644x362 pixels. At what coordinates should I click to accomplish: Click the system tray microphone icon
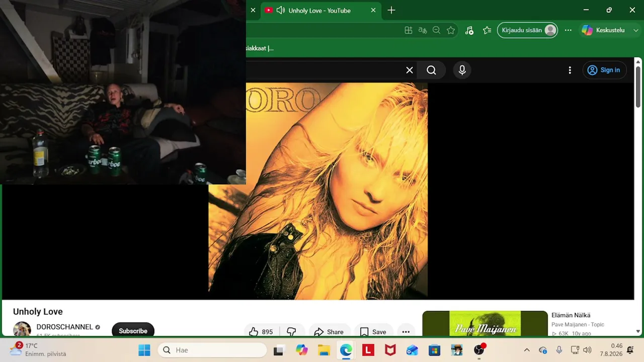(x=559, y=350)
